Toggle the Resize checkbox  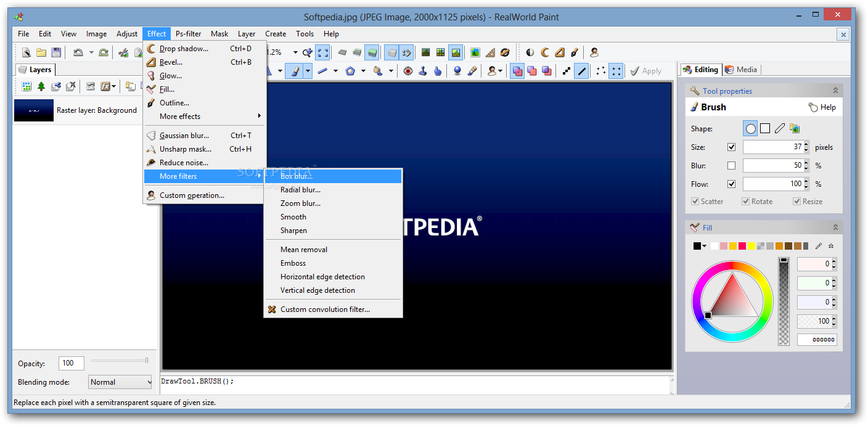797,202
